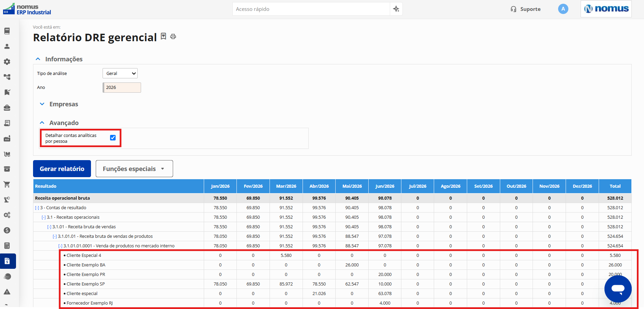Open the user avatar A menu

(563, 9)
